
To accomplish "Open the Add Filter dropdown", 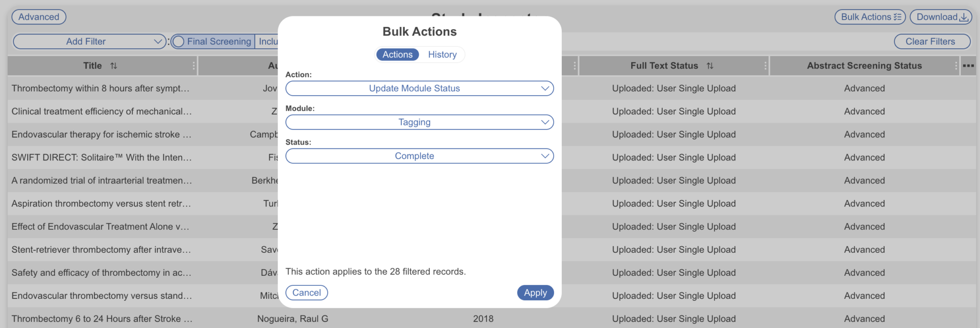I will pos(89,42).
